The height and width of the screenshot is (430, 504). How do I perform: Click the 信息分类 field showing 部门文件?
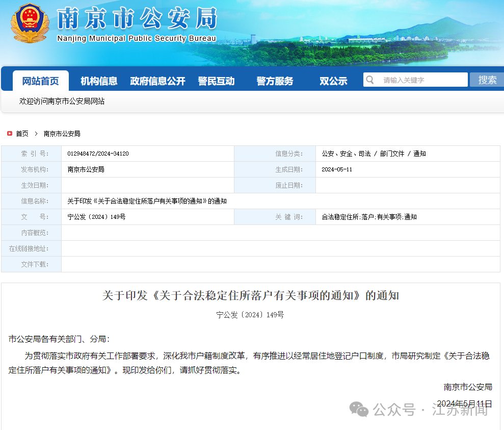coord(392,154)
